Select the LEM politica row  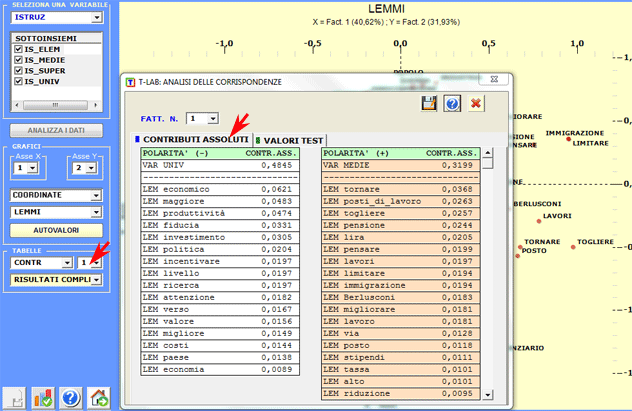220,249
